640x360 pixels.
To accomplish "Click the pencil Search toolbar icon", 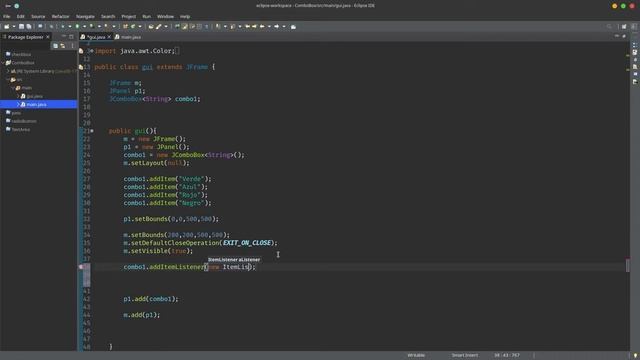I will coord(158,27).
